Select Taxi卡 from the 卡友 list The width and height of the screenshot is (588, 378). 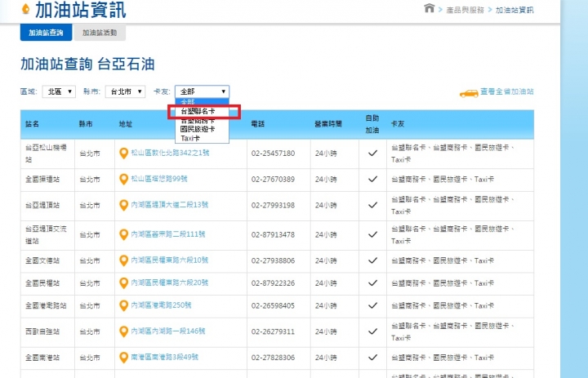pyautogui.click(x=203, y=138)
